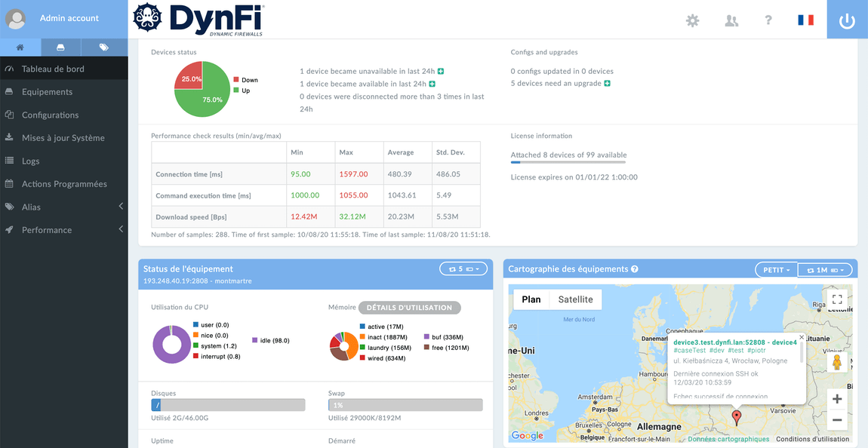Open settings via the gear icon
Image resolution: width=868 pixels, height=448 pixels.
coord(693,20)
